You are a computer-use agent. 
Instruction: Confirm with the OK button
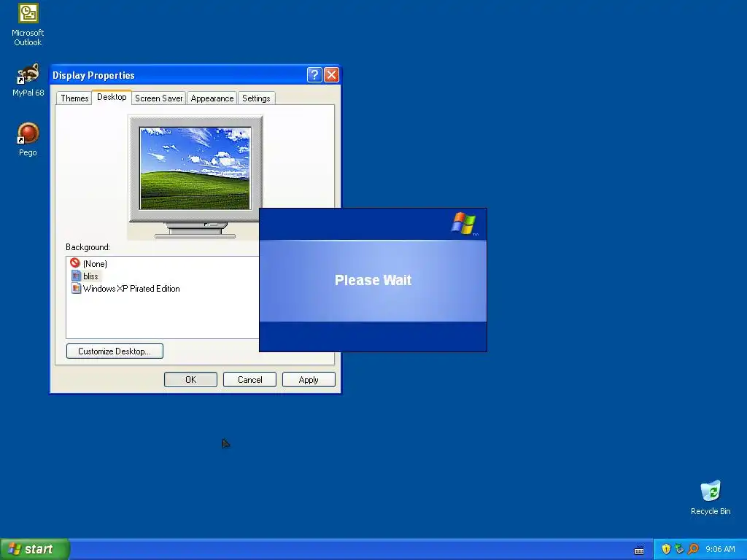(190, 379)
